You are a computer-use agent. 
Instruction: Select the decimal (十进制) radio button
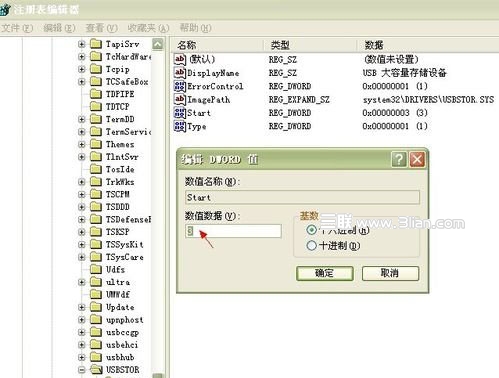click(311, 246)
